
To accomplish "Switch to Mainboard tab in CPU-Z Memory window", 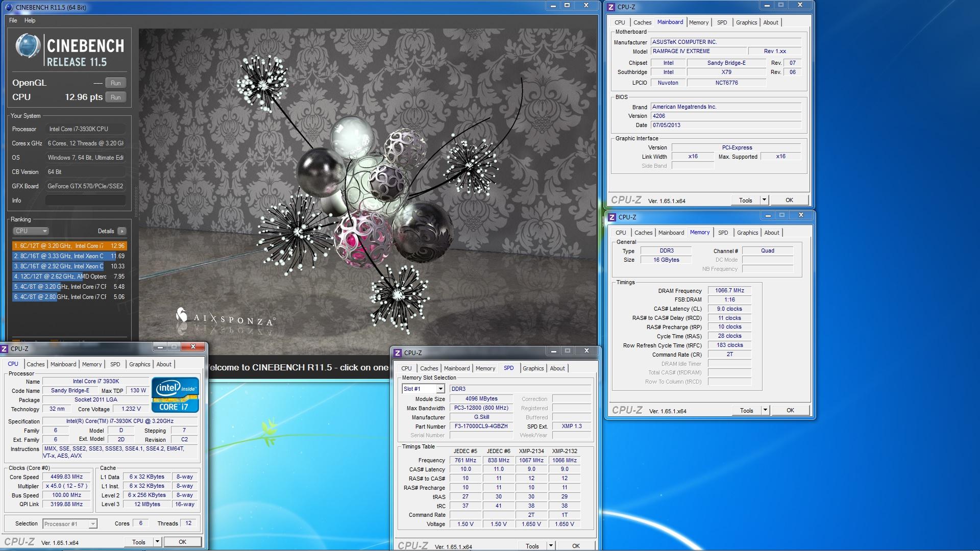I will 671,233.
